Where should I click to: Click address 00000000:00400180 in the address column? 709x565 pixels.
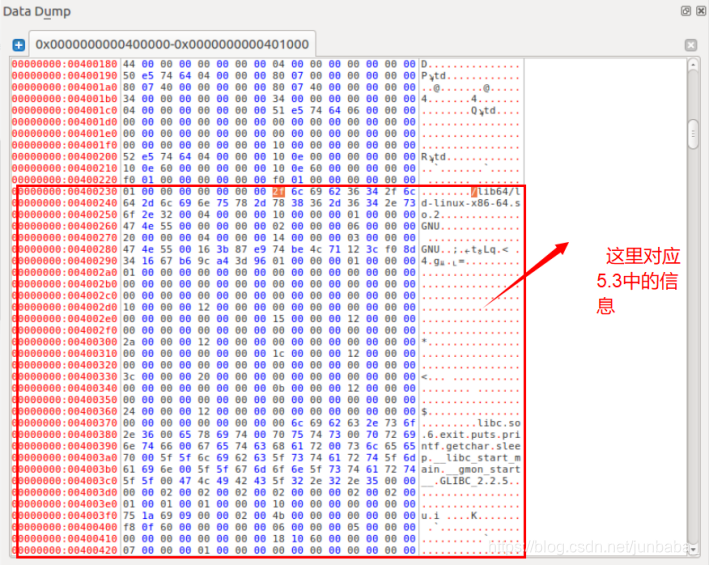(65, 64)
